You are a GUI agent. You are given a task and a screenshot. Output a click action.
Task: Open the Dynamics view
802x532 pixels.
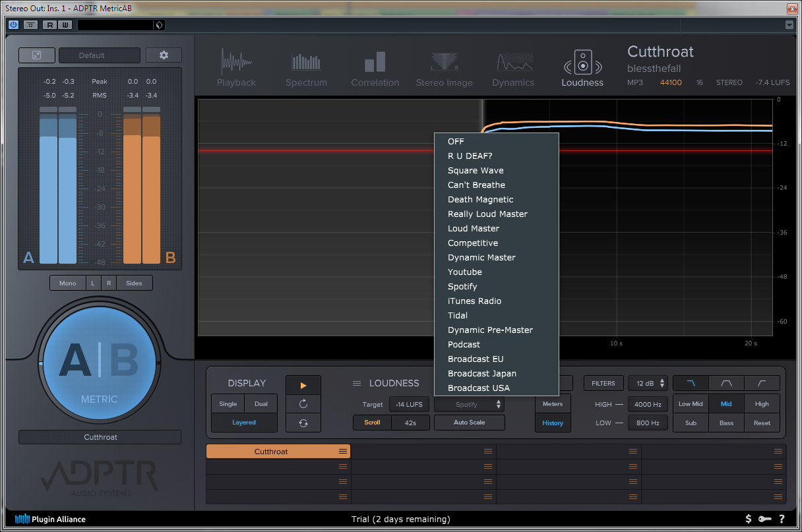(x=513, y=69)
